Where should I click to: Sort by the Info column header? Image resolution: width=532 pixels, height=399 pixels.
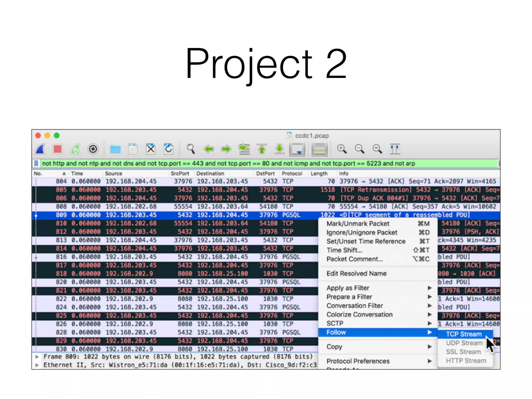click(343, 174)
